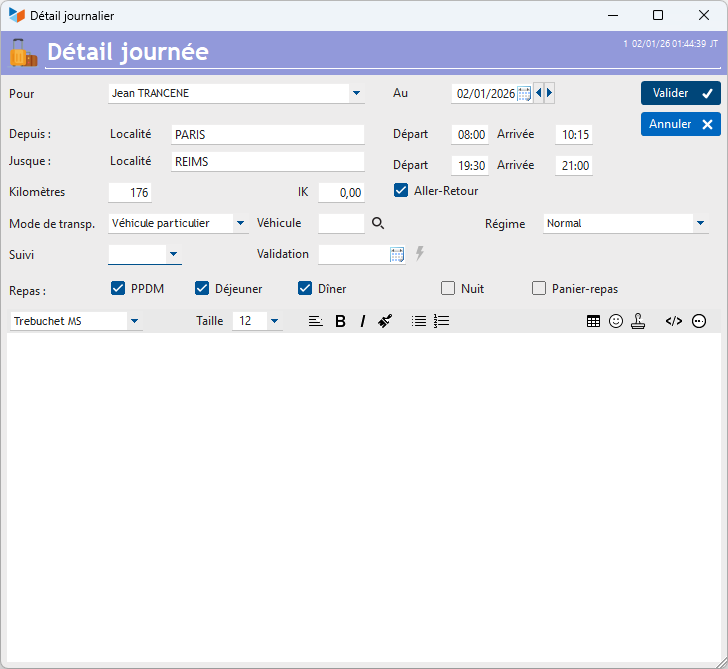Open the calendar picker for Au date
728x669 pixels.
[x=523, y=94]
